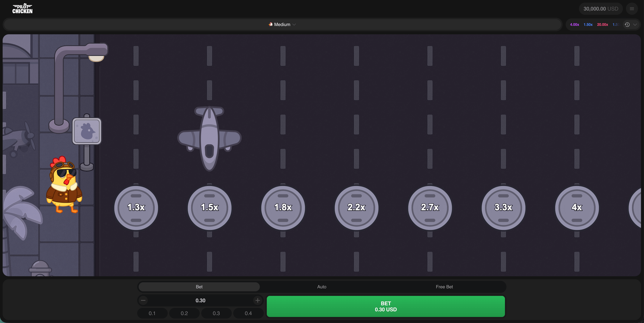The height and width of the screenshot is (323, 644).
Task: Select the first 1.50x history result
Action: pos(588,24)
